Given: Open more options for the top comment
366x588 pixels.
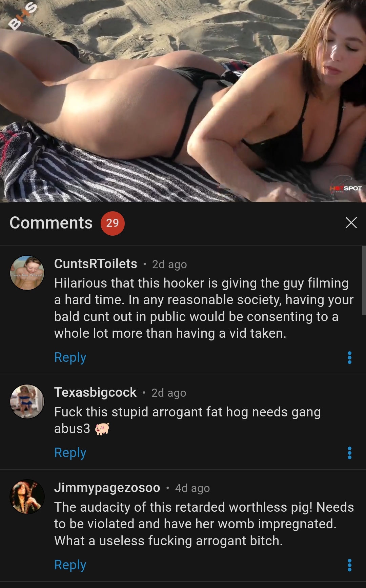Looking at the screenshot, I should 350,358.
